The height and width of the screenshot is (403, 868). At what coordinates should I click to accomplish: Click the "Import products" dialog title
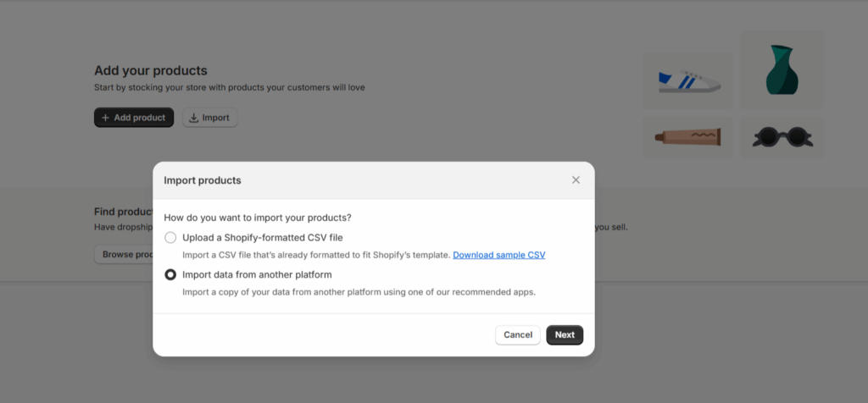(202, 180)
